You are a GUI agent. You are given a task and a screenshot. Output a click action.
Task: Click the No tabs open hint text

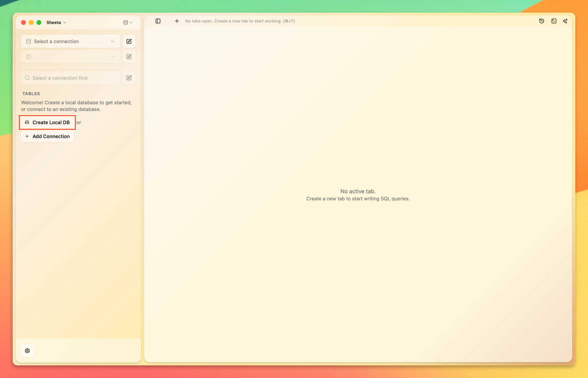[240, 21]
